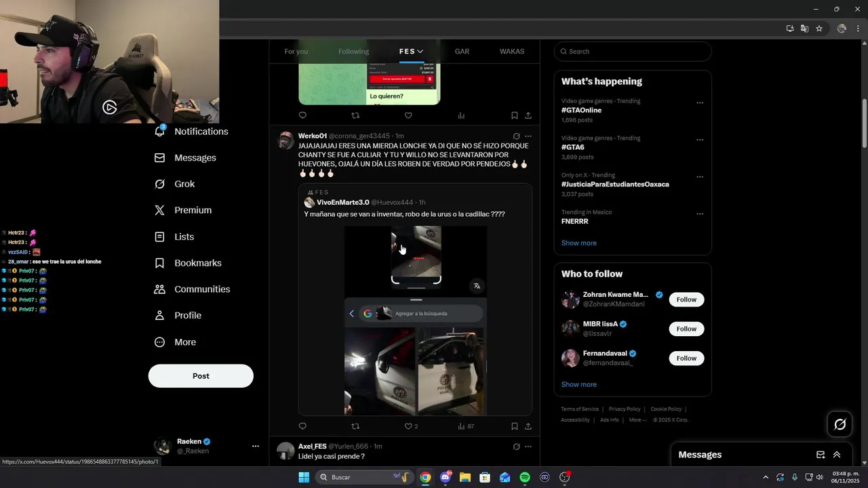Share the Werko01 post
The height and width of the screenshot is (488, 868).
[x=528, y=426]
